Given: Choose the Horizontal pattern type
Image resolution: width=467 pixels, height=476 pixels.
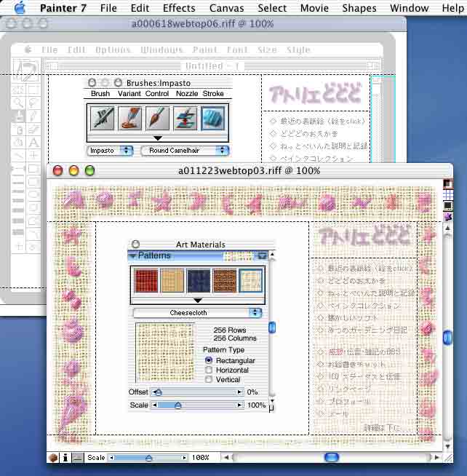Looking at the screenshot, I should coord(209,370).
